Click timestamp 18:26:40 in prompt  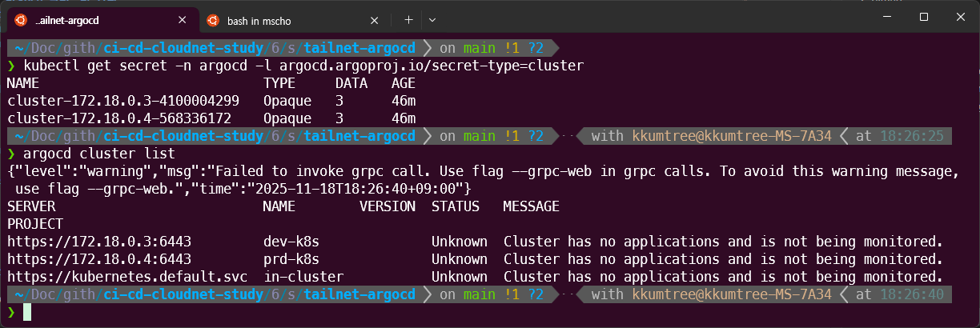(911, 294)
